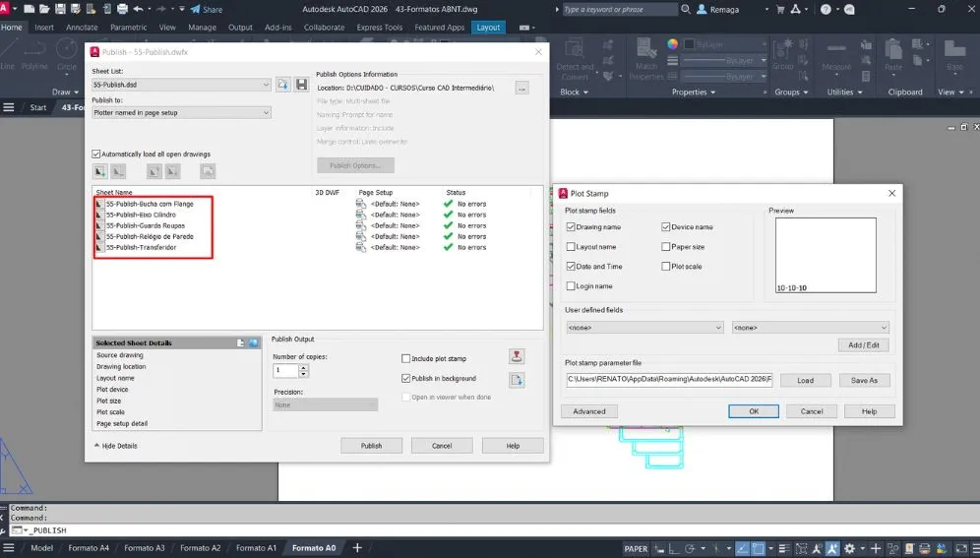The height and width of the screenshot is (558, 980).
Task: Browse publish location with the ellipsis button
Action: tap(521, 88)
